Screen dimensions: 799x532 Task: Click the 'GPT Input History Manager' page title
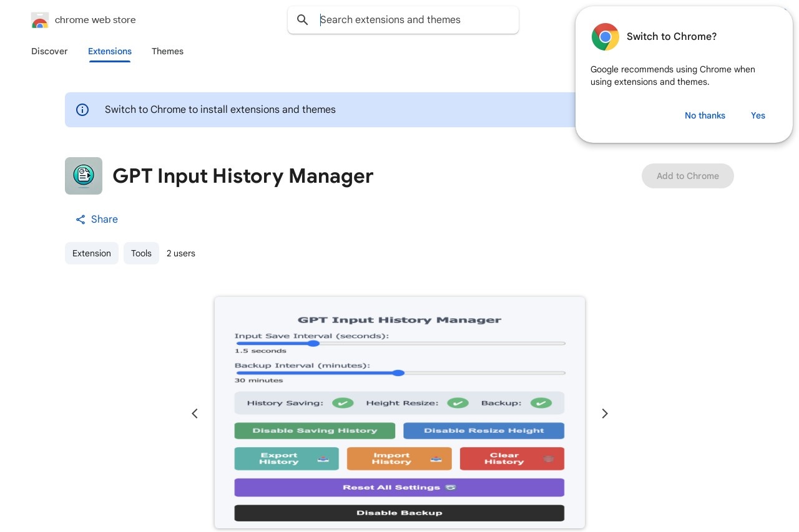click(x=243, y=176)
